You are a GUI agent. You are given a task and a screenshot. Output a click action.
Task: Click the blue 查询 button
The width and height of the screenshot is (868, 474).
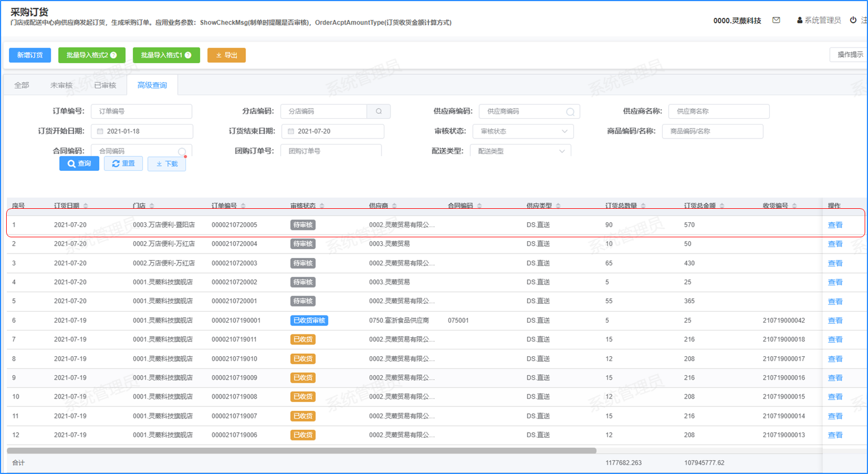79,164
